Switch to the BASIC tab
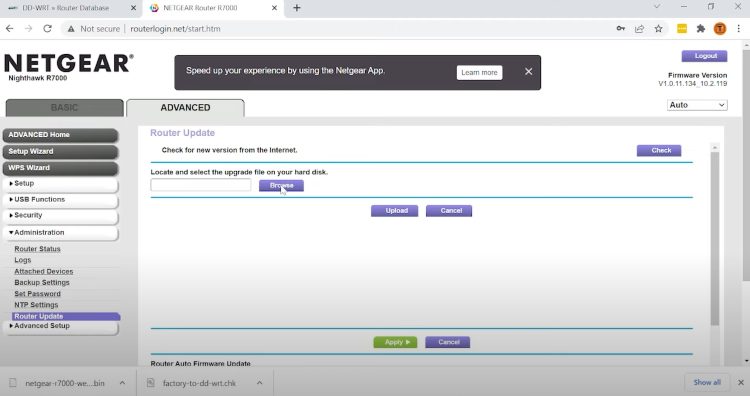This screenshot has width=750, height=396. 64,108
